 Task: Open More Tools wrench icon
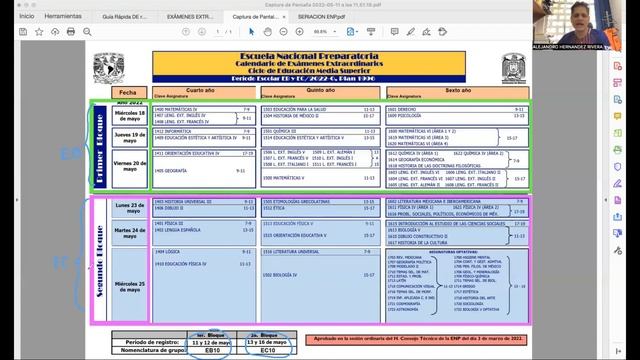(618, 251)
